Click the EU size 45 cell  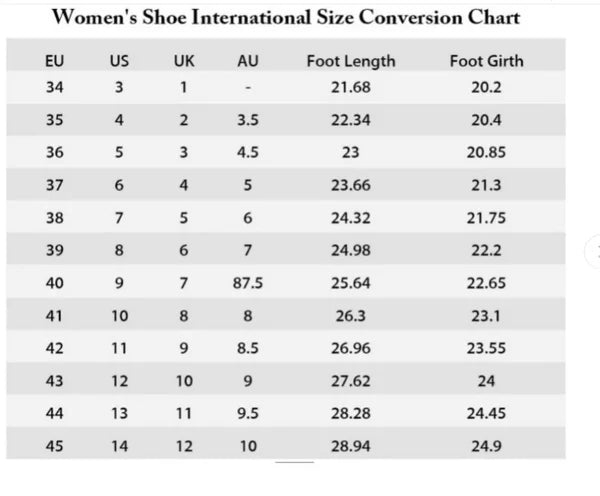(x=55, y=446)
